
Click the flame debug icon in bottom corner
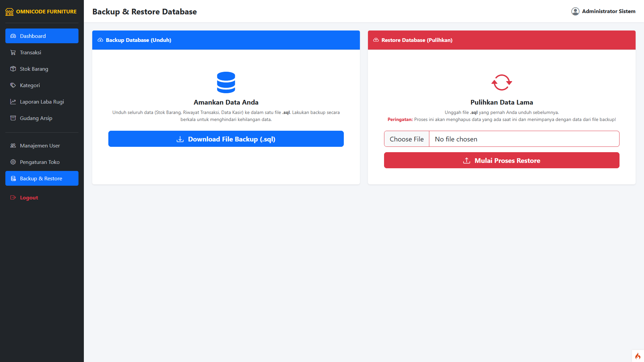coord(638,356)
